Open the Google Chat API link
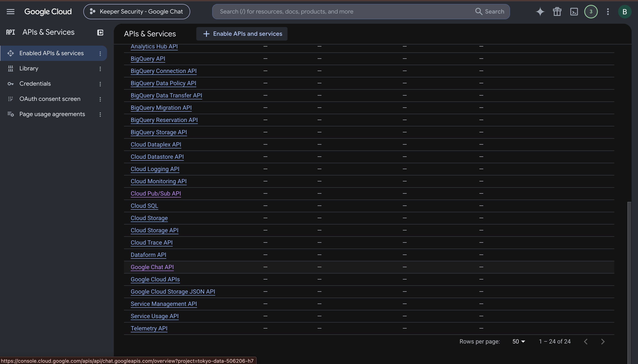Image resolution: width=638 pixels, height=364 pixels. (x=152, y=267)
